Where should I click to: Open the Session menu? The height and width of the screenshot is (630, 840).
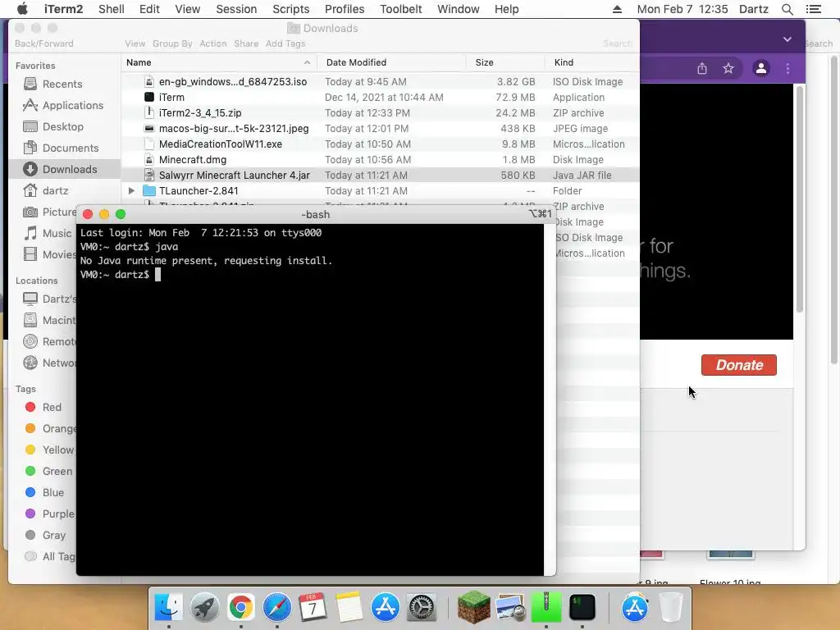click(x=236, y=9)
